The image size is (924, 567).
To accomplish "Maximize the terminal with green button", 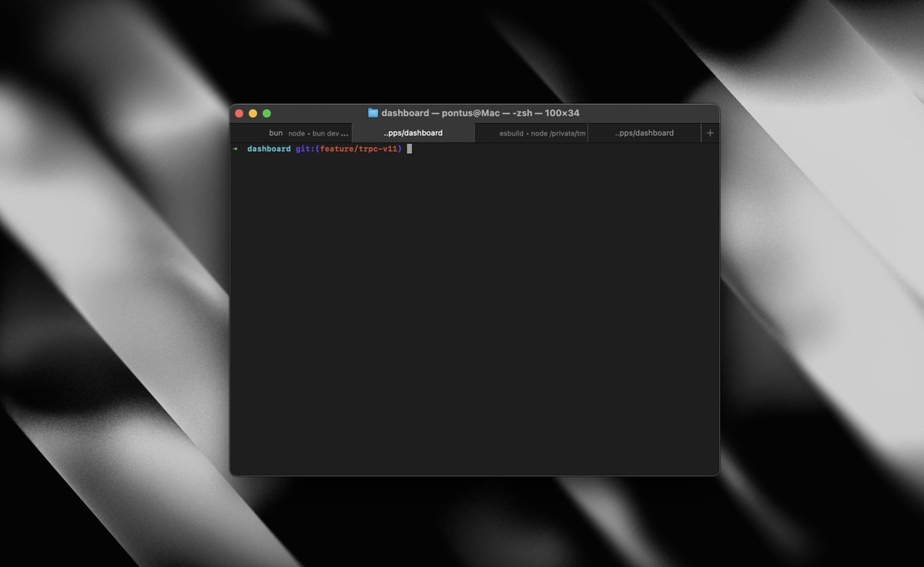I will (266, 113).
